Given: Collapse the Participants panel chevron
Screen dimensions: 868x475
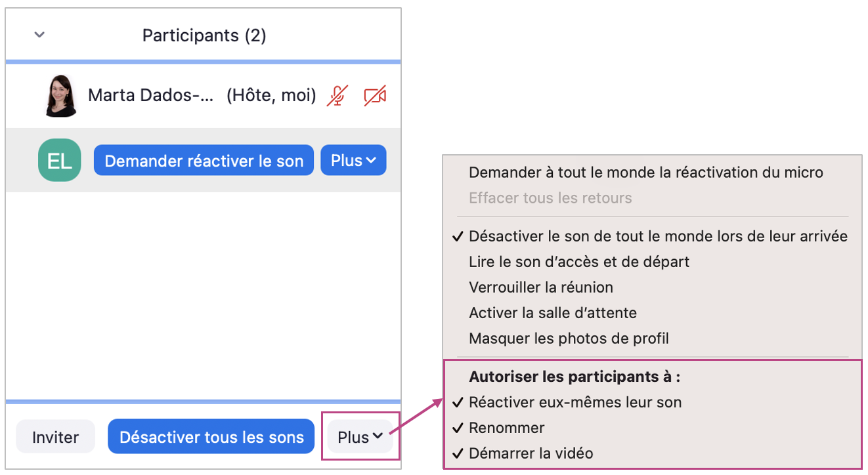Looking at the screenshot, I should [39, 35].
